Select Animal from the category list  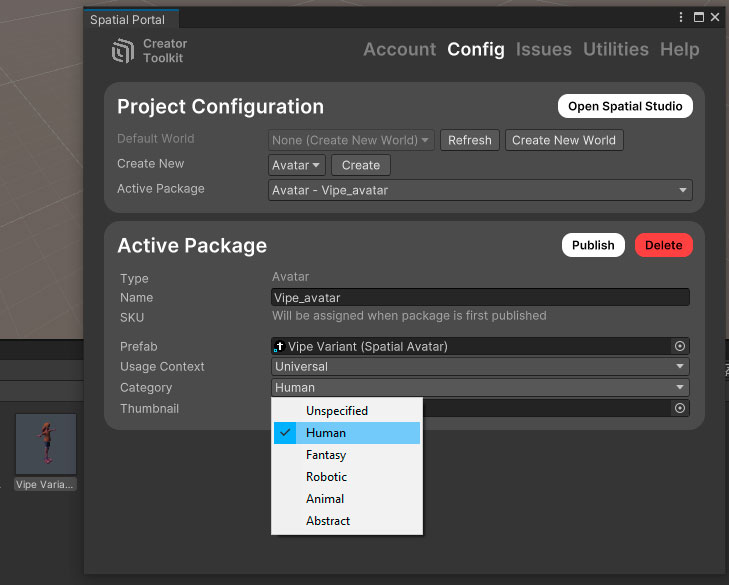point(346,499)
